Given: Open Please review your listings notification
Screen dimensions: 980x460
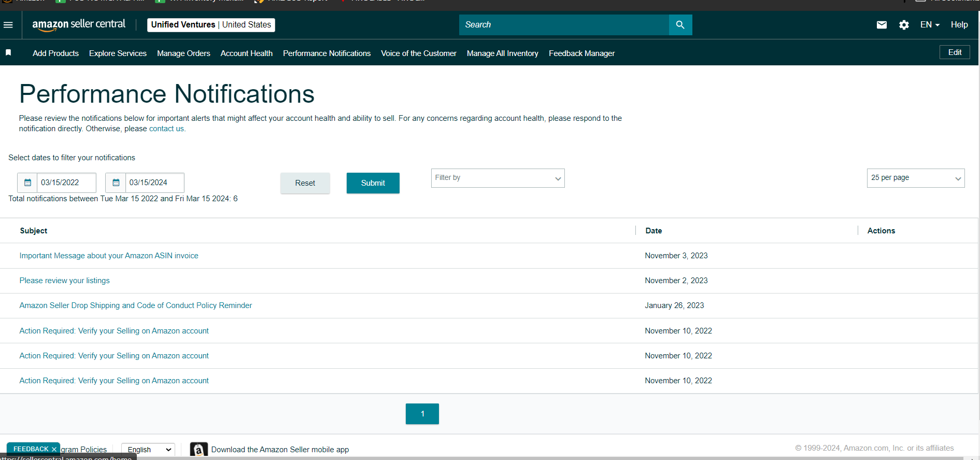Looking at the screenshot, I should click(x=65, y=281).
